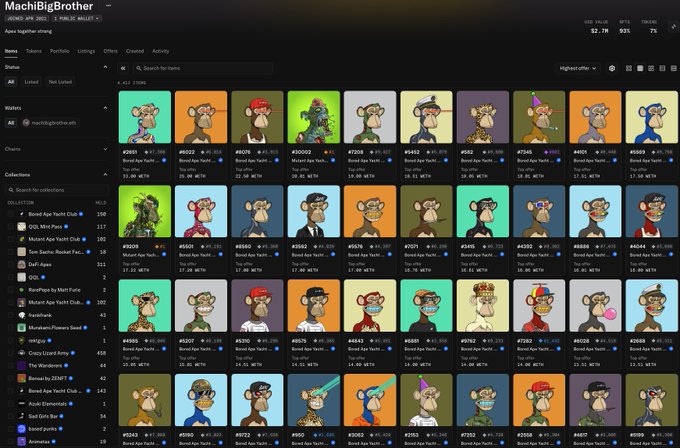The image size is (680, 448).
Task: Check the frankfrank collection checkbox
Action: tap(10, 315)
